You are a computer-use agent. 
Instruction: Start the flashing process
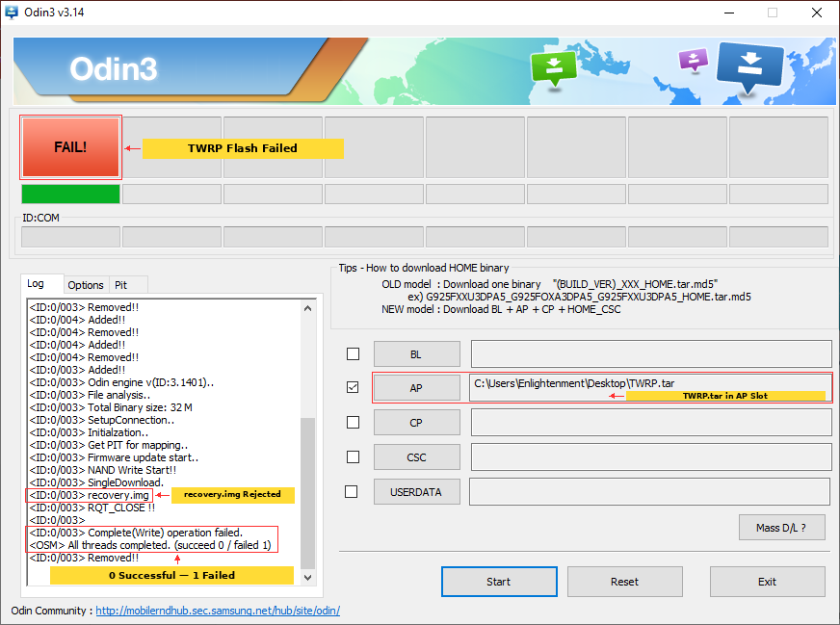click(499, 582)
